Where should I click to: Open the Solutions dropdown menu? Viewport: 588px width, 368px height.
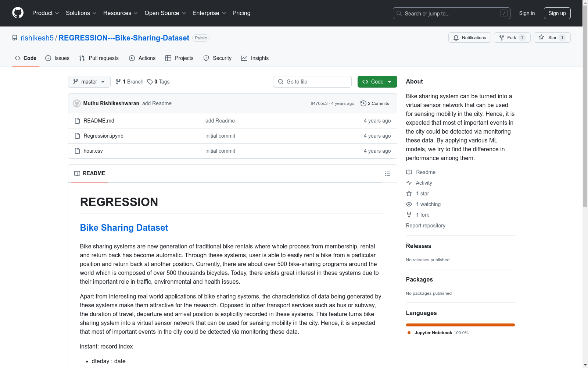coord(81,13)
